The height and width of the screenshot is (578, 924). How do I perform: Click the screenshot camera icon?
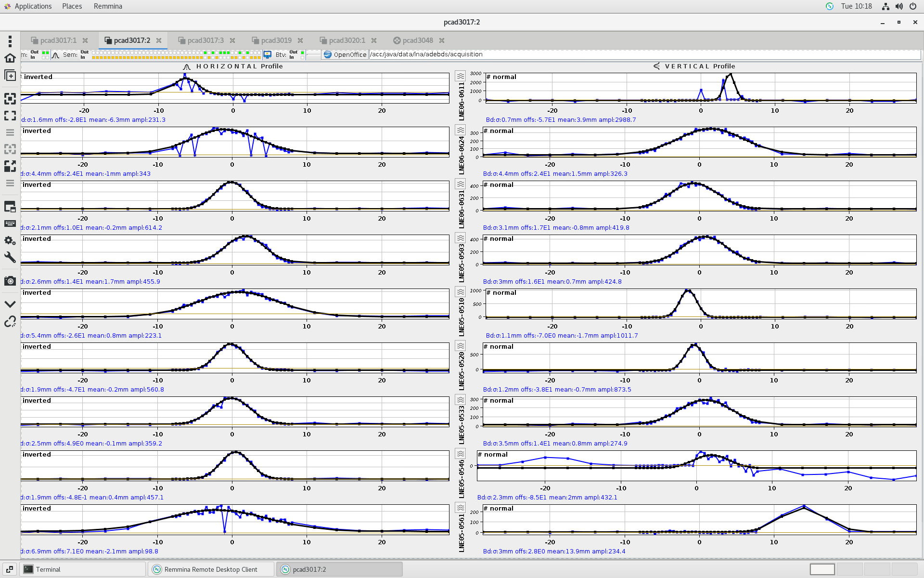[x=10, y=281]
